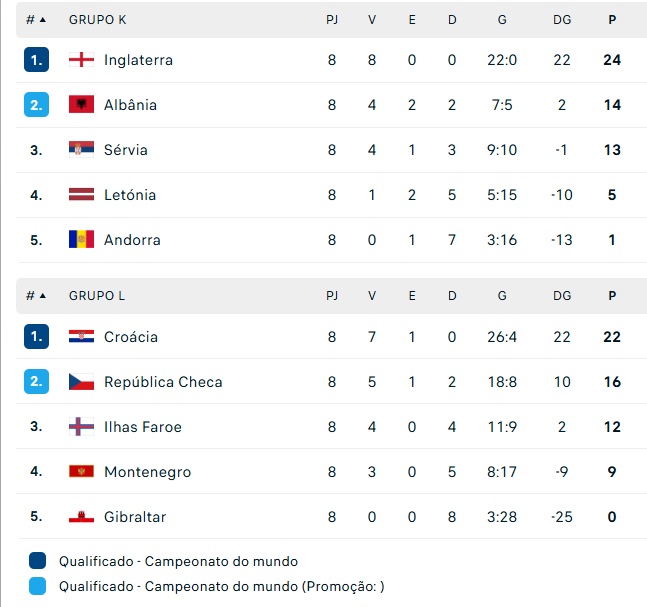Click the Albania flag icon

pyautogui.click(x=81, y=105)
